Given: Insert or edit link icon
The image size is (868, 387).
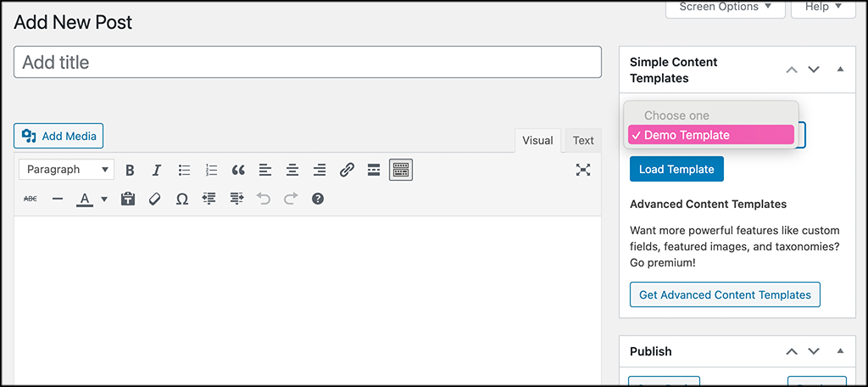Looking at the screenshot, I should (x=347, y=171).
